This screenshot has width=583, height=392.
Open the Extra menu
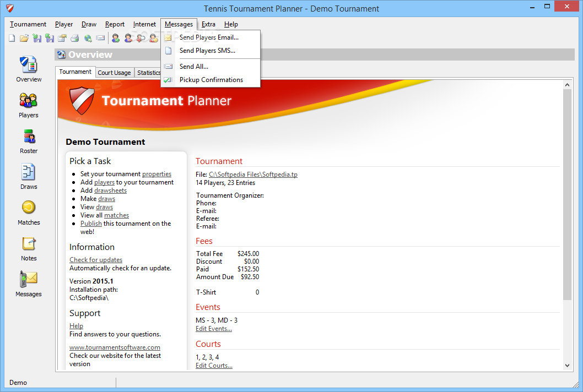point(208,24)
